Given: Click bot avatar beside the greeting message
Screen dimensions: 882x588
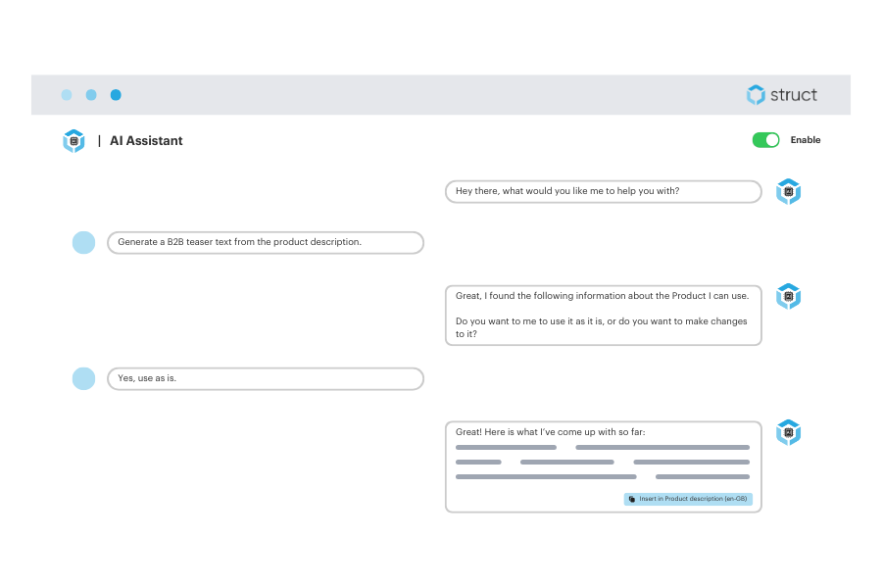Looking at the screenshot, I should 788,192.
